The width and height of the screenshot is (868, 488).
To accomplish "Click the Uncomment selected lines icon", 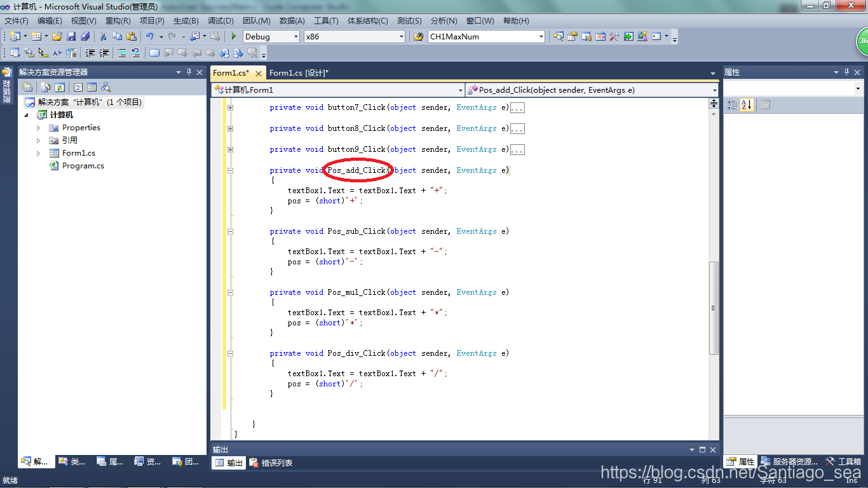I will pyautogui.click(x=135, y=53).
